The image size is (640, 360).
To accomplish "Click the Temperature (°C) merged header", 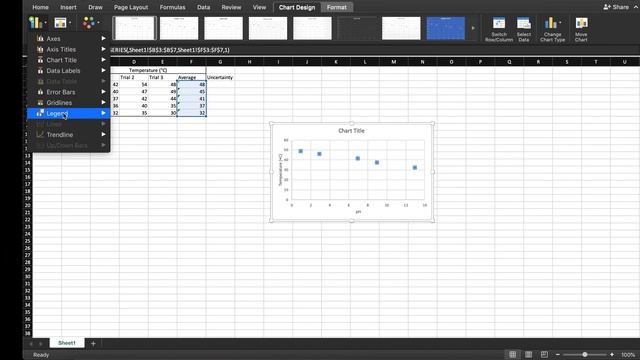I will pos(148,70).
